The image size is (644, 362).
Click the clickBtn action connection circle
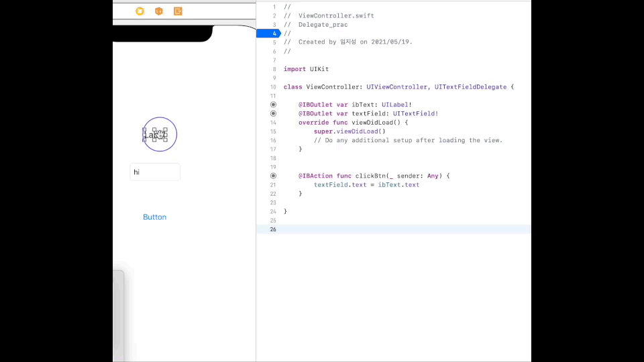tap(273, 176)
